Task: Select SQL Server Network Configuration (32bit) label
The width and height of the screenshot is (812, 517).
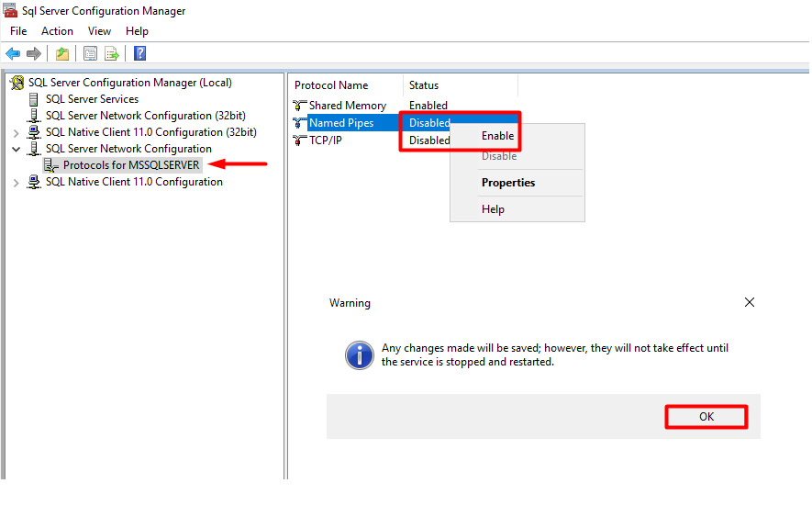Action: [146, 116]
